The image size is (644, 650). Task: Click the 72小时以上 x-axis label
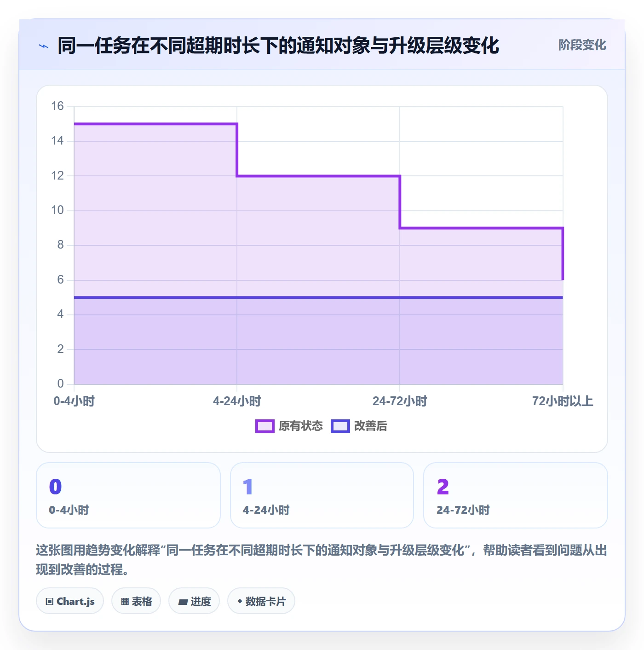[x=563, y=401]
